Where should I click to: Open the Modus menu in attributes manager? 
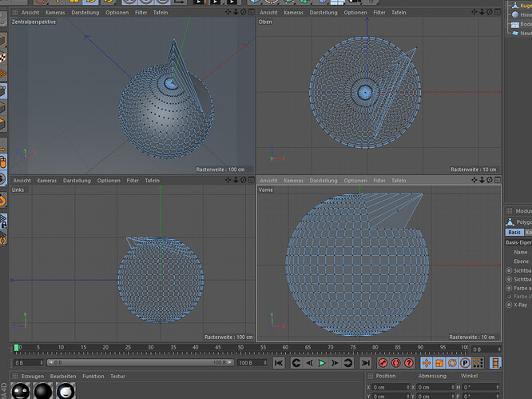click(523, 211)
